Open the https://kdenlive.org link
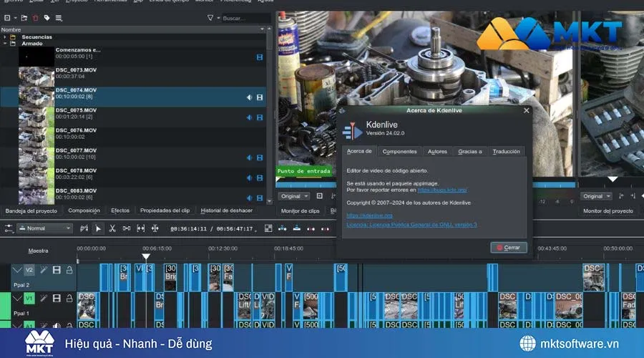644x358 pixels. point(369,215)
